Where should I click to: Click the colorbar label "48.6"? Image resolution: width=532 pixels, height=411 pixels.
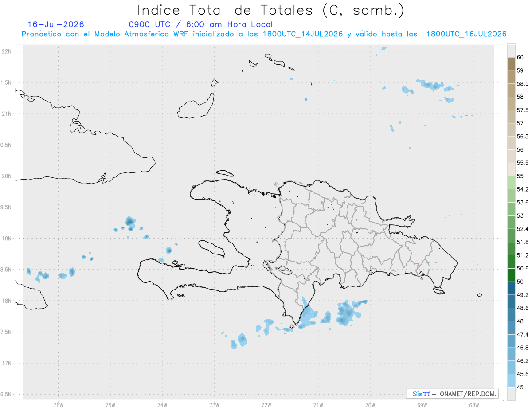click(523, 308)
